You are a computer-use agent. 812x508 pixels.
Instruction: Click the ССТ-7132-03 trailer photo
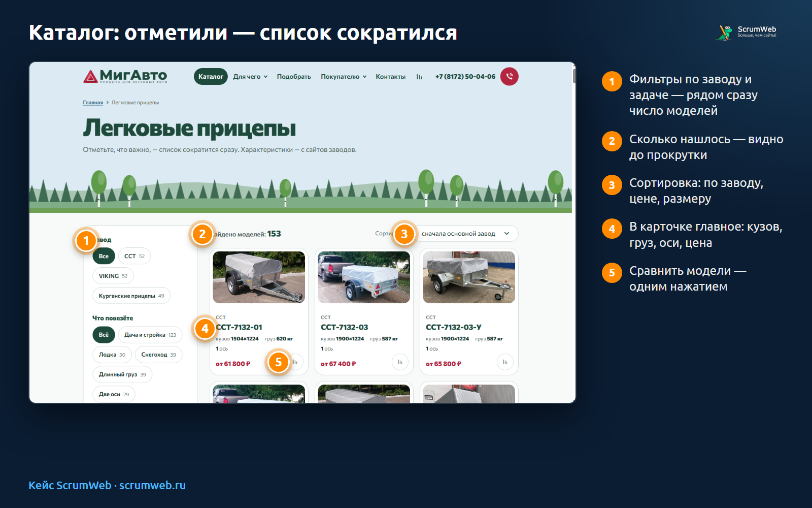[364, 277]
